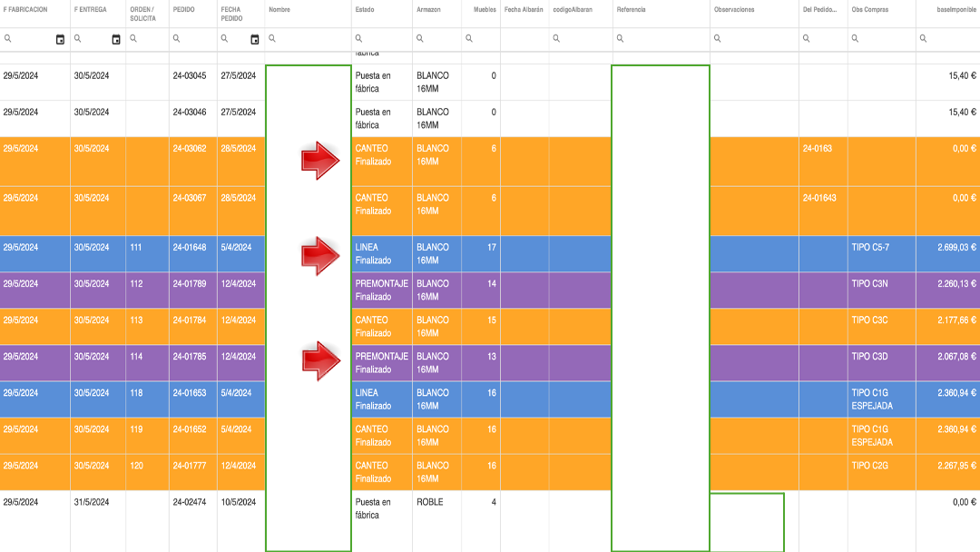Viewport: 980px width, 552px height.
Task: Sort by the Estado column header
Action: pyautogui.click(x=364, y=10)
